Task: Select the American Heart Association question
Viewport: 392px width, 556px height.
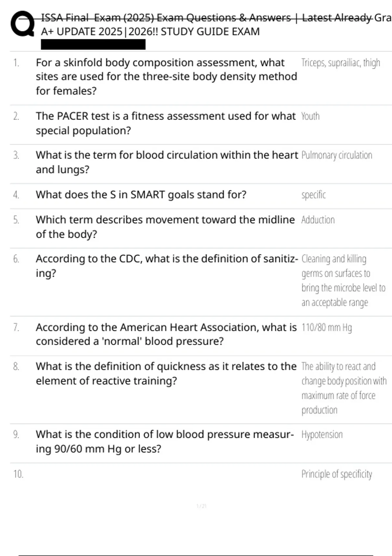Action: click(x=166, y=334)
